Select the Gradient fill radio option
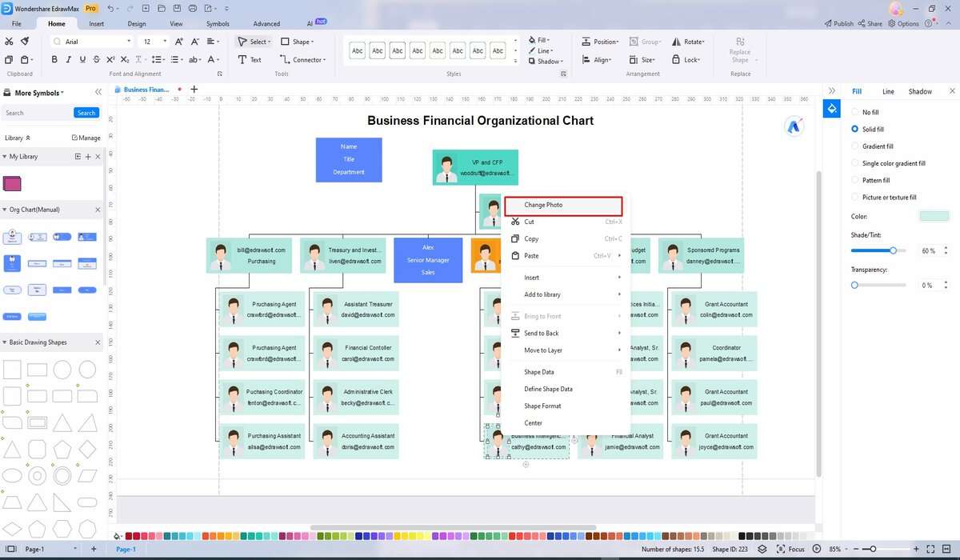 (855, 146)
